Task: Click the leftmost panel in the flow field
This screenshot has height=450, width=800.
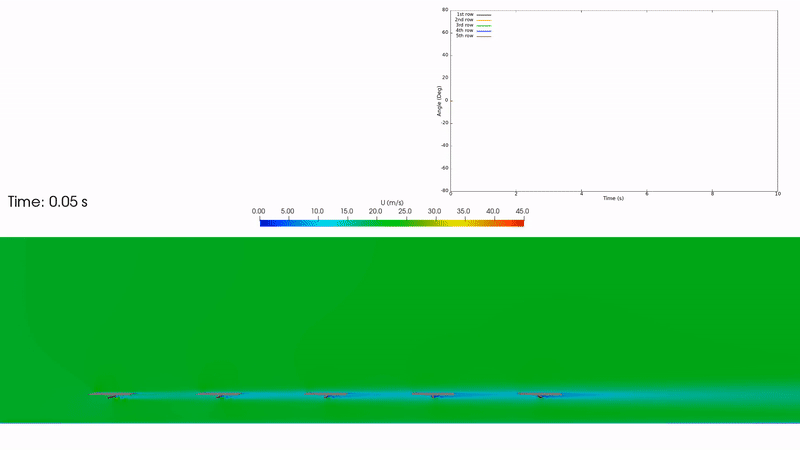Action: (x=112, y=395)
